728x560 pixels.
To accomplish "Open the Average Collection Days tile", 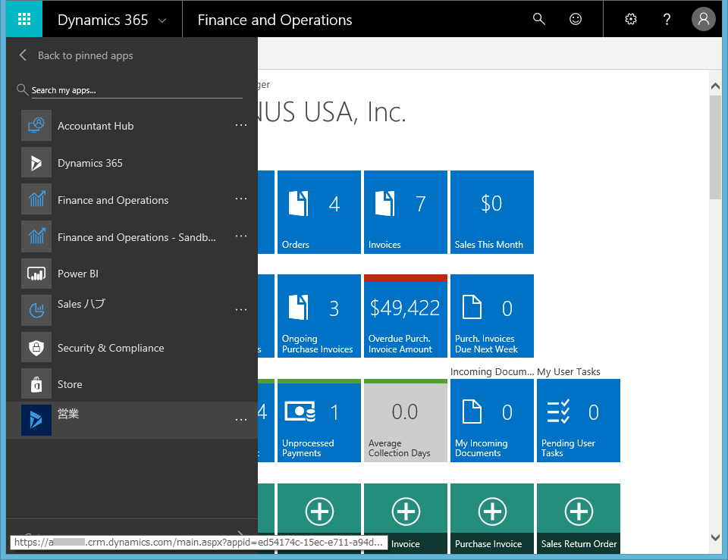I will click(x=405, y=421).
